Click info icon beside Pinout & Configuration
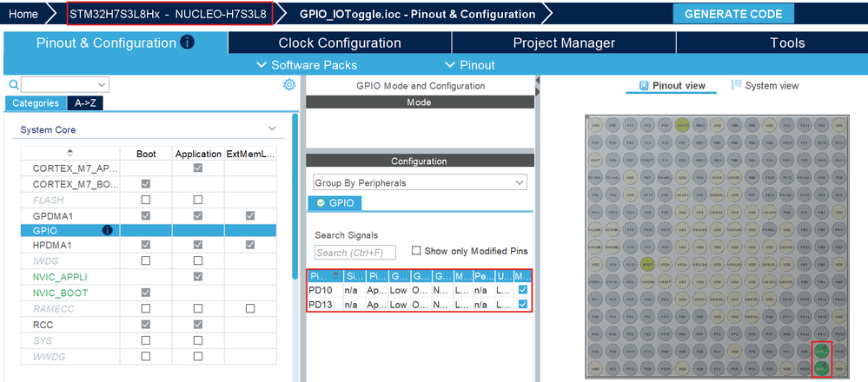 (x=187, y=42)
